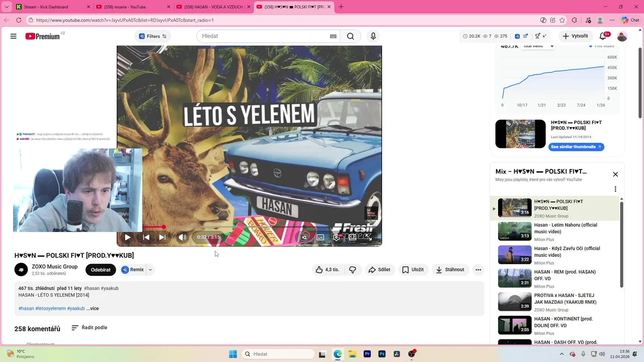Go to YouTube Premium home logo
644x362 pixels.
[x=43, y=36]
